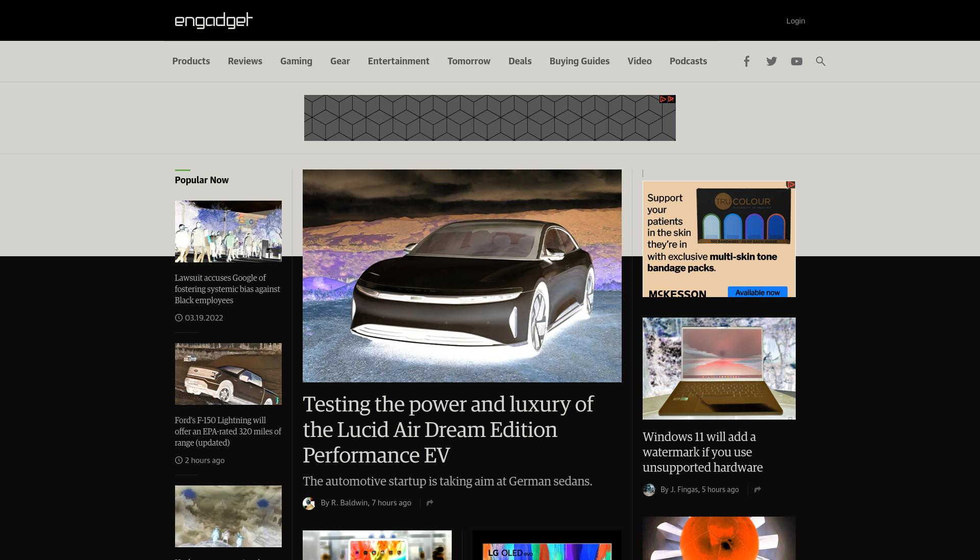Click the Popular Now heading
The image size is (980, 560).
202,180
